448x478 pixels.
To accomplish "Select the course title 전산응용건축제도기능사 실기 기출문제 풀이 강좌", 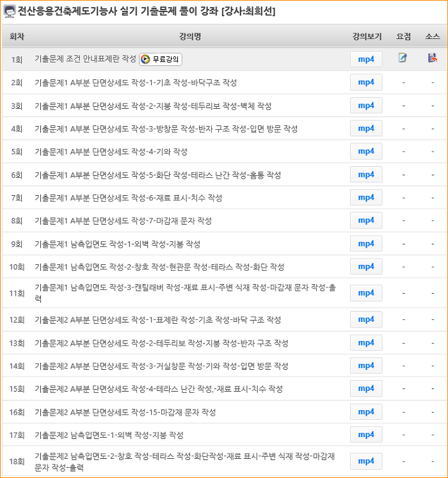I will click(118, 12).
